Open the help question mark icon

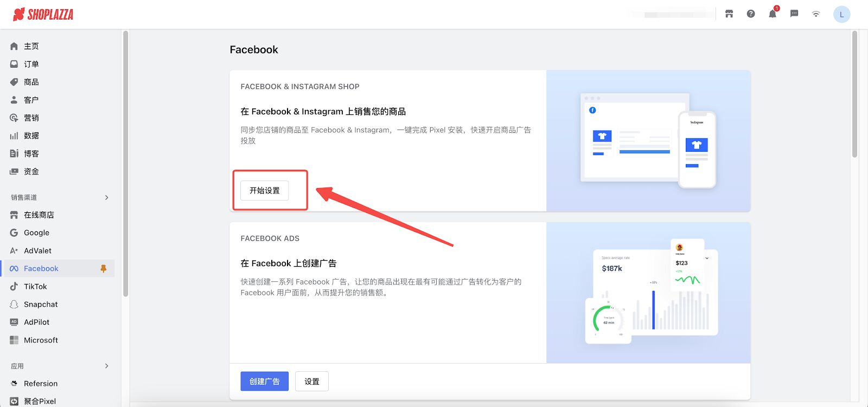click(751, 14)
